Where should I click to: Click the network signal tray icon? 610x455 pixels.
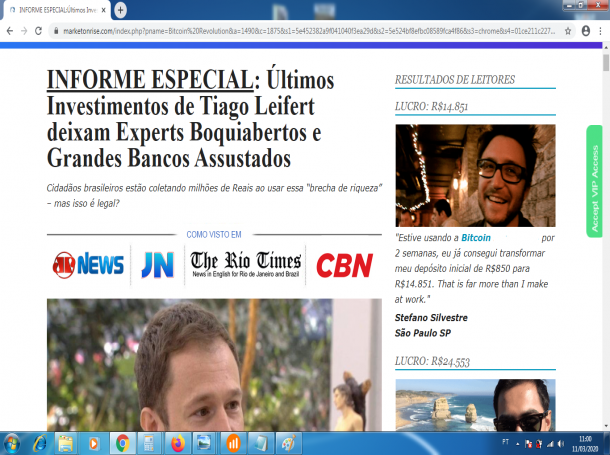click(x=550, y=444)
